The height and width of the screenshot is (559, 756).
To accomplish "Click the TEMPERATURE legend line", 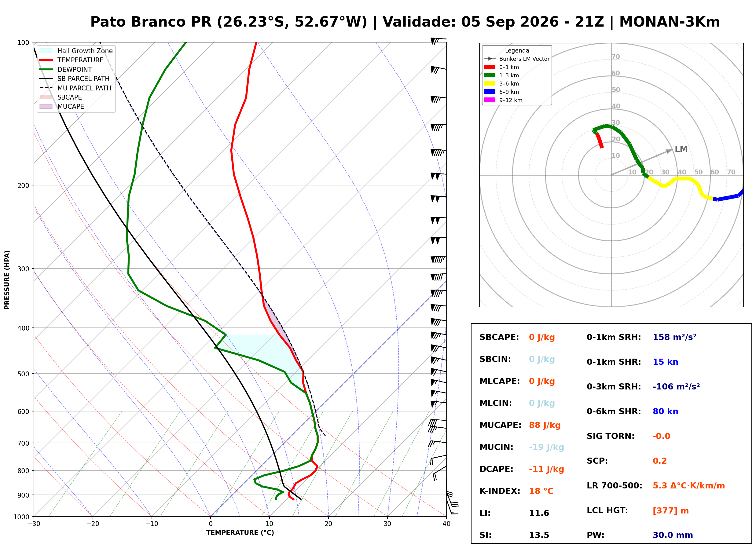I will [46, 60].
